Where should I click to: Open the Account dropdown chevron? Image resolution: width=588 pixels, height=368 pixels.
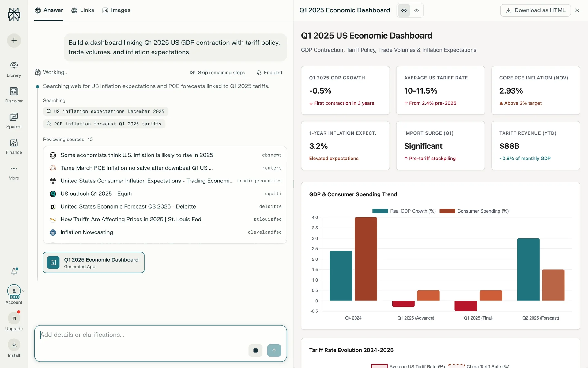[x=24, y=291]
